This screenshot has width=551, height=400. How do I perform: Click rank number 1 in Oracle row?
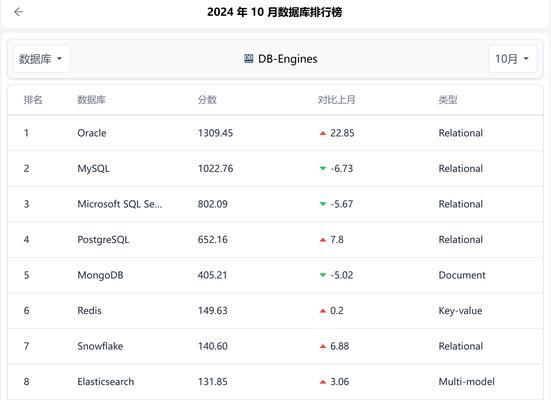pyautogui.click(x=26, y=133)
